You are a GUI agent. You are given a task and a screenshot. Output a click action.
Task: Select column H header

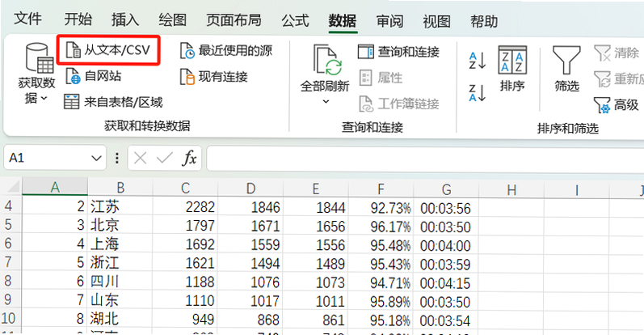click(x=511, y=190)
